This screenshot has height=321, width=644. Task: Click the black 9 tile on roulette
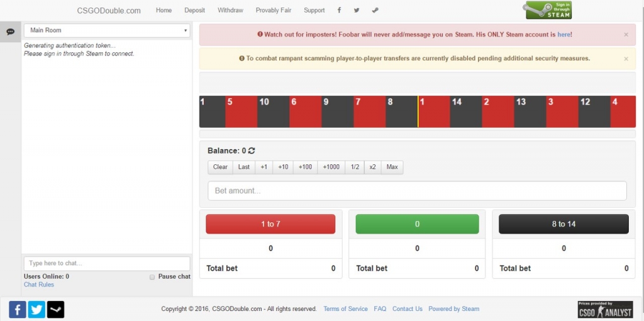pyautogui.click(x=338, y=112)
